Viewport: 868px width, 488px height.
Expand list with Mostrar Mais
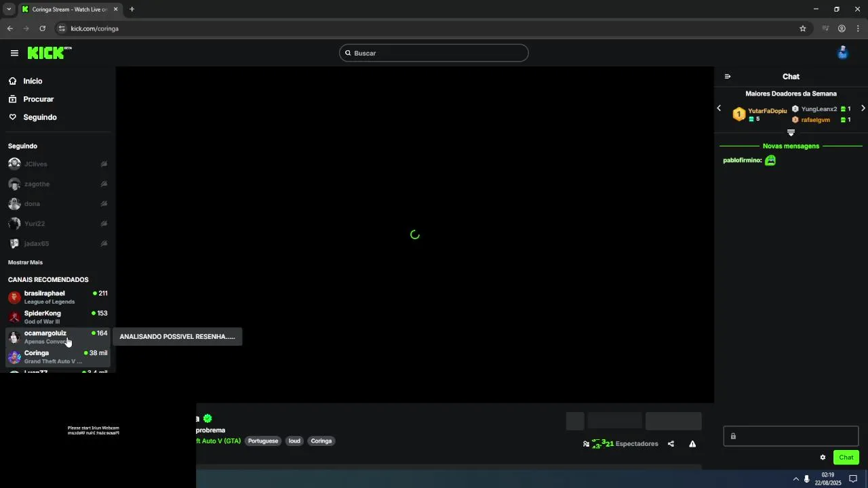[25, 262]
